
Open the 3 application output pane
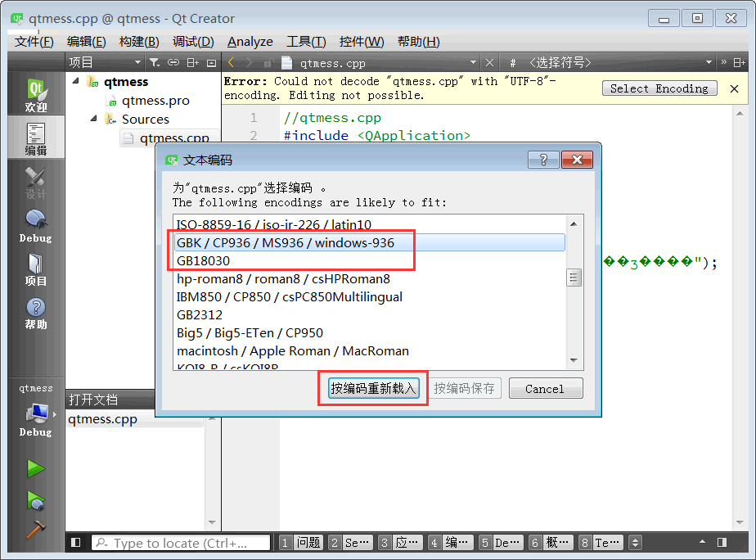click(401, 543)
